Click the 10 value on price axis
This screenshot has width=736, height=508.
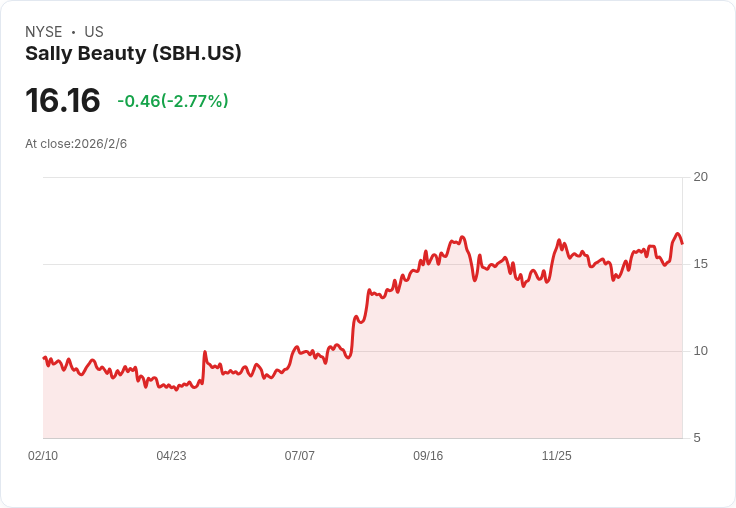[x=700, y=351]
